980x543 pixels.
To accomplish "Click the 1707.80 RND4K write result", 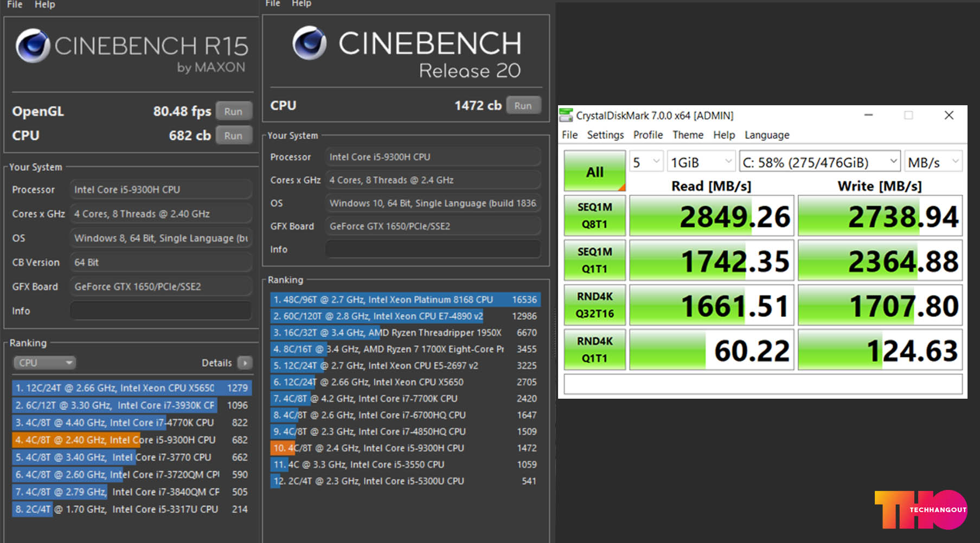I will tap(880, 305).
